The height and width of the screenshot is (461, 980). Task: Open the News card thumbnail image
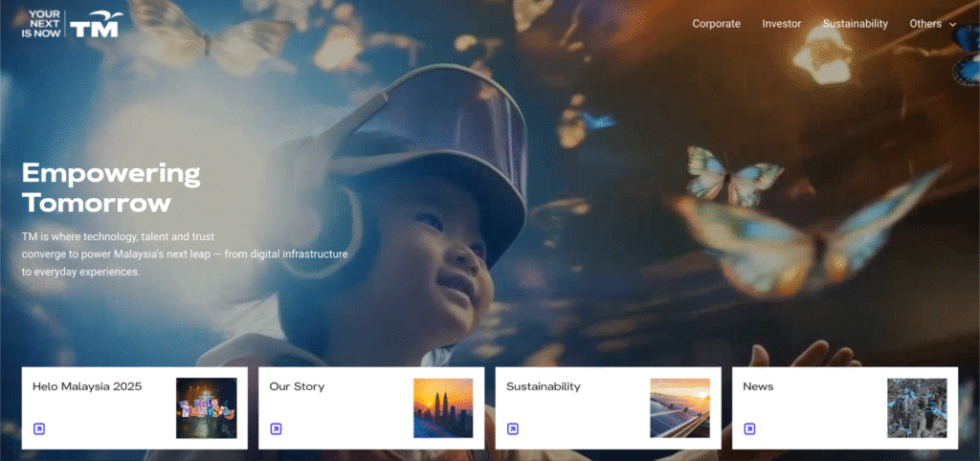pos(916,408)
